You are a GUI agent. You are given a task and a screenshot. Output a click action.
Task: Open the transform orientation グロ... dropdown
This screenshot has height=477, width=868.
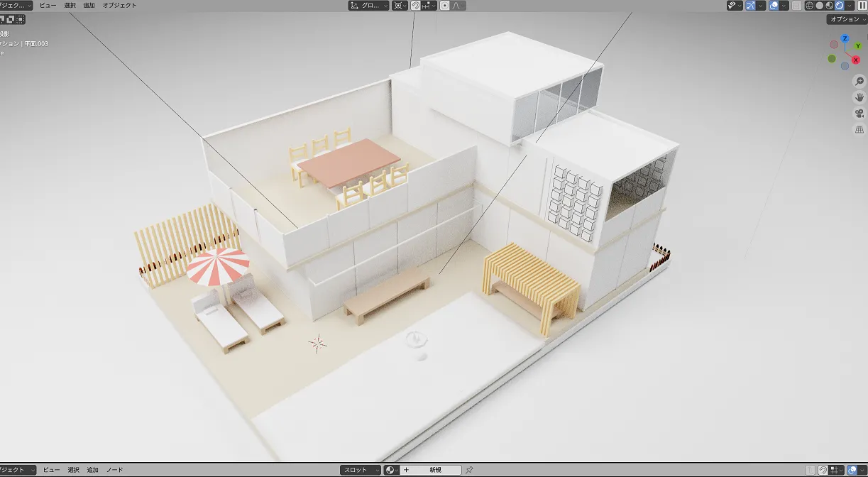click(x=368, y=5)
